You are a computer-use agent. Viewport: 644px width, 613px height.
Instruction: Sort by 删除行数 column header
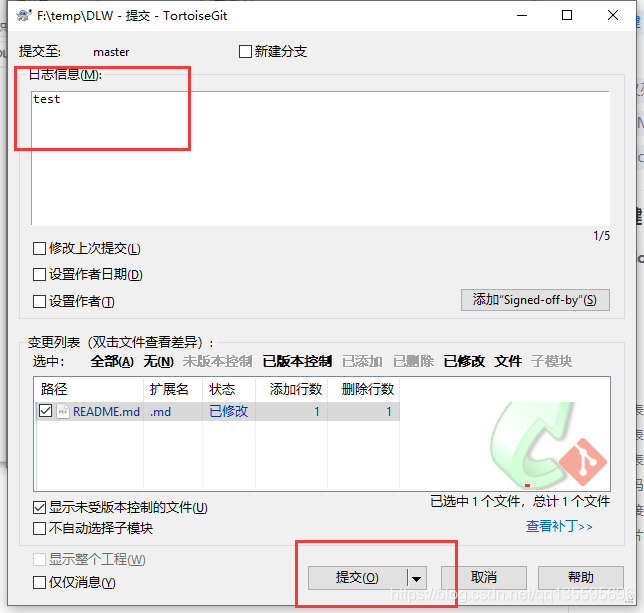coord(363,389)
